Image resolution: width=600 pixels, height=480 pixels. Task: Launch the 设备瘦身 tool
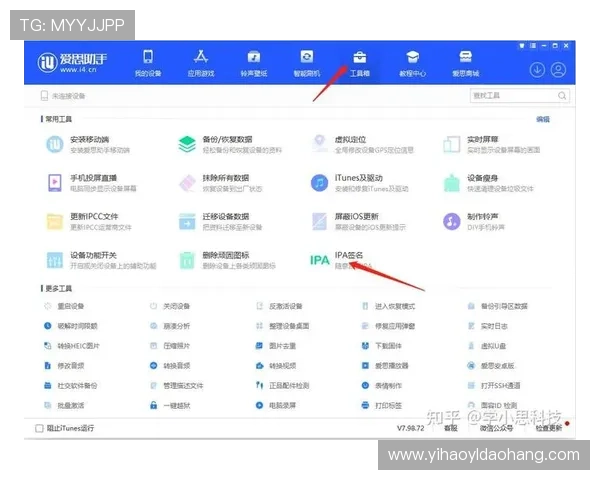pos(488,183)
